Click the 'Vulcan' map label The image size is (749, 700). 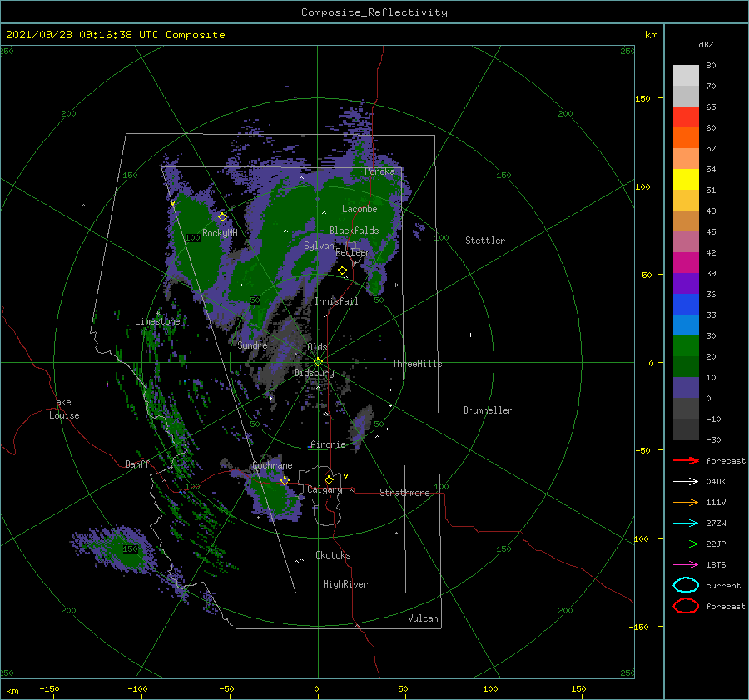coord(424,618)
